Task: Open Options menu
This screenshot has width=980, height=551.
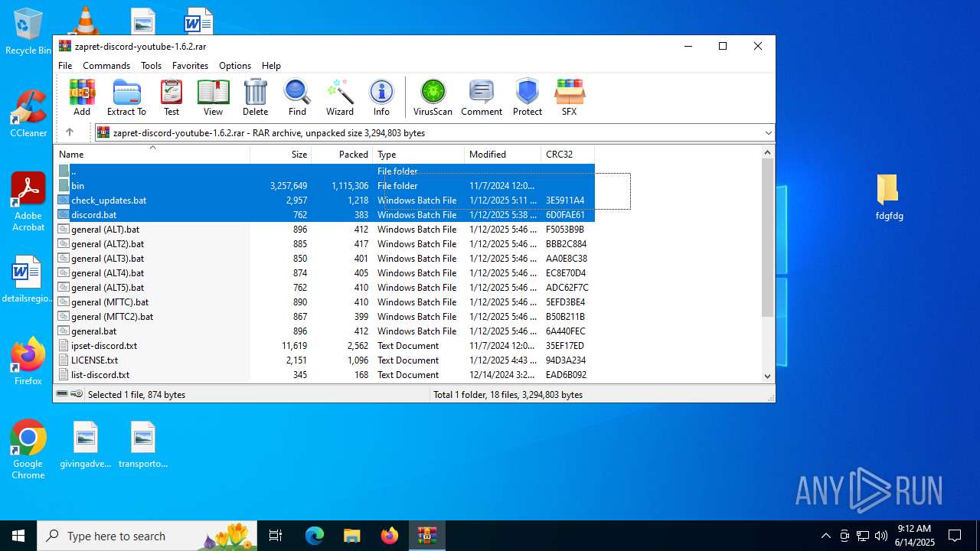Action: click(x=235, y=66)
